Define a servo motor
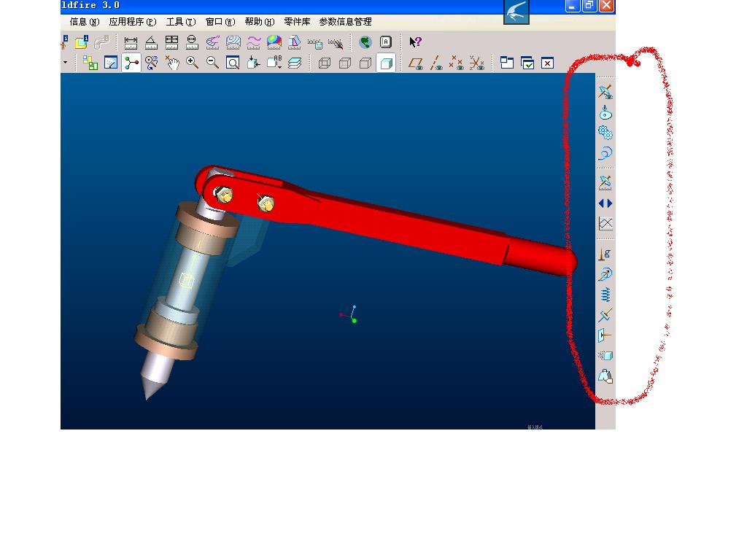Viewport: 747px width, 560px height. pos(605,153)
